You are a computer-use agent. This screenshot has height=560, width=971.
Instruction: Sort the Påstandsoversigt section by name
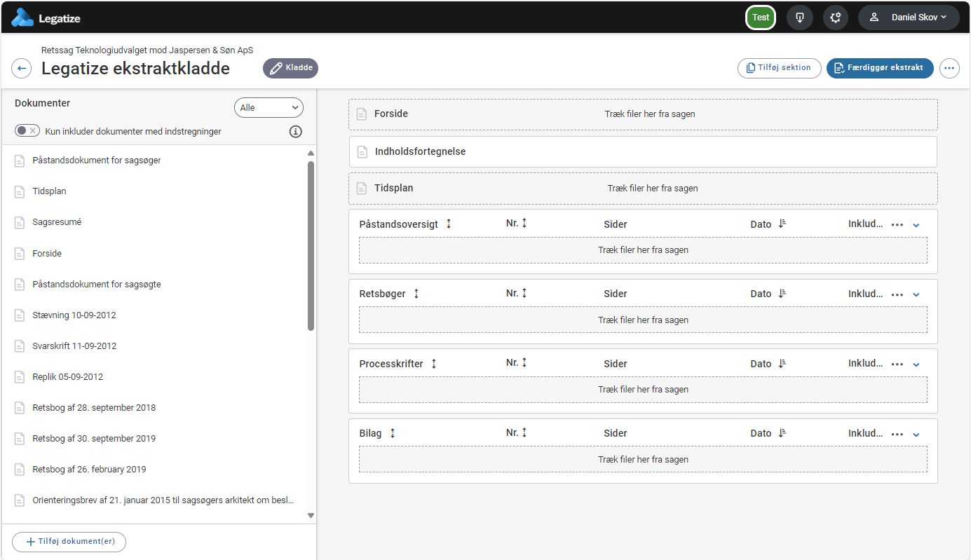449,224
